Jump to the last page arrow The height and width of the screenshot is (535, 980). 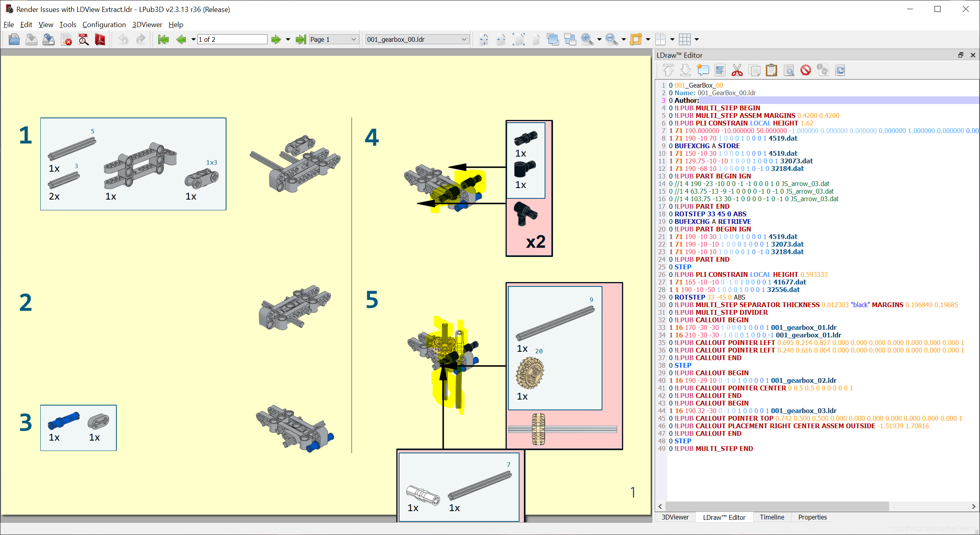(x=301, y=39)
